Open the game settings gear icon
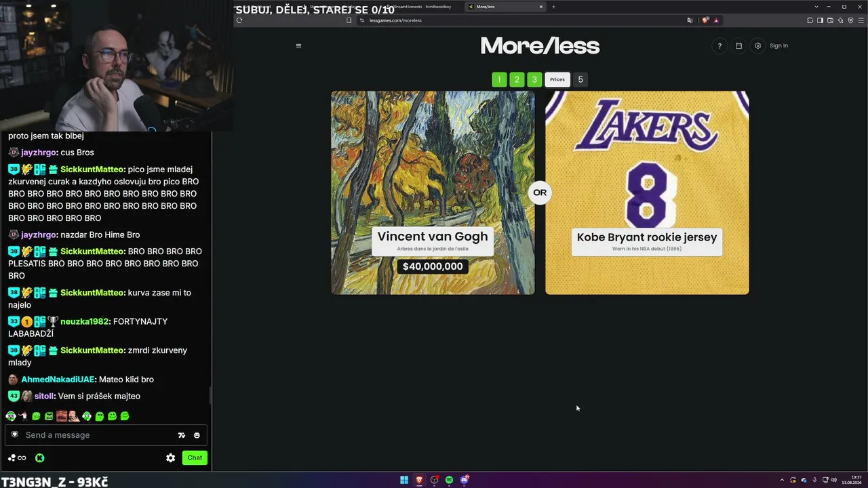Screen dimensions: 868x488 coord(757,46)
